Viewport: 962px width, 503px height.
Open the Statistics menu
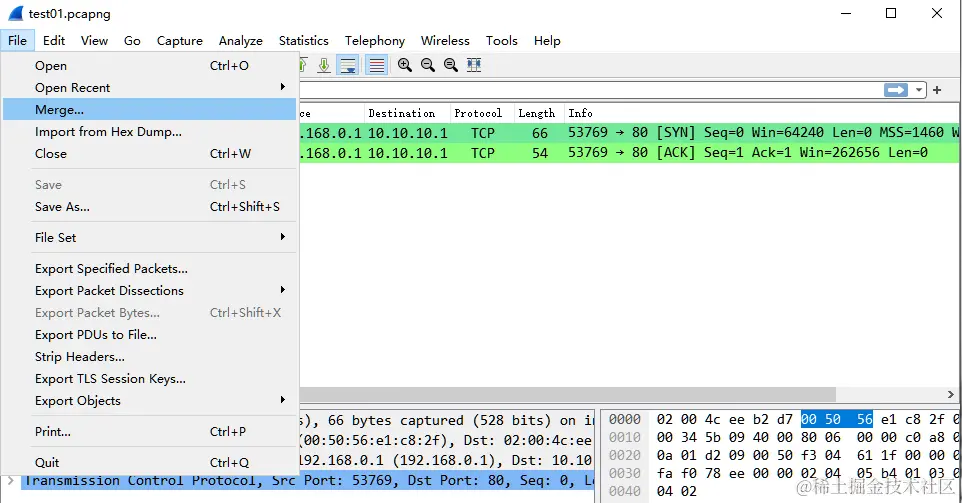[304, 40]
